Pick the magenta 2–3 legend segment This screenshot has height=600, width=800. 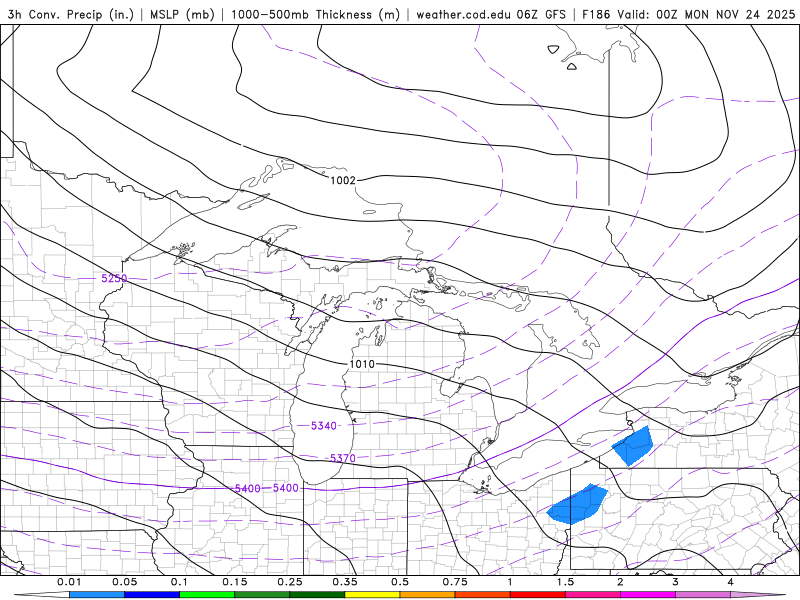648,595
